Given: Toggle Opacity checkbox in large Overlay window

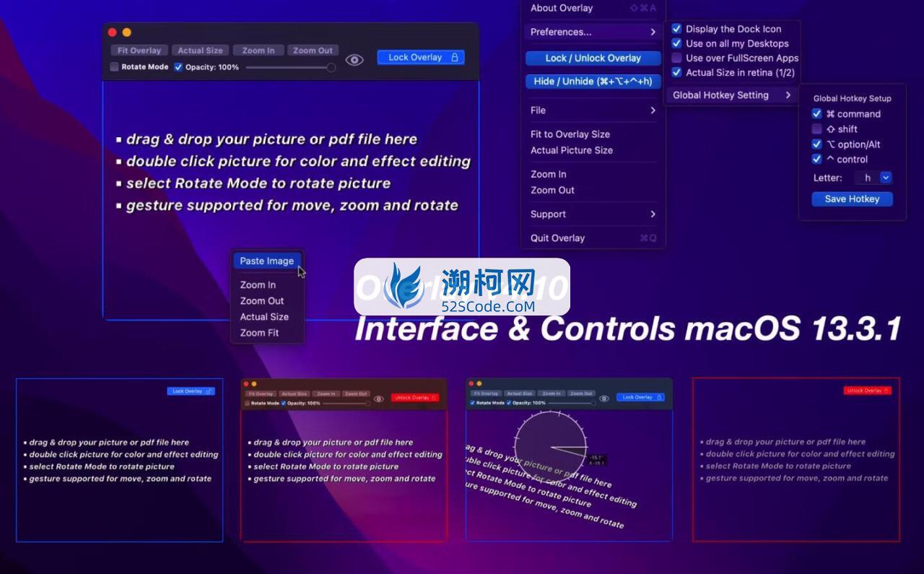Looking at the screenshot, I should [178, 67].
